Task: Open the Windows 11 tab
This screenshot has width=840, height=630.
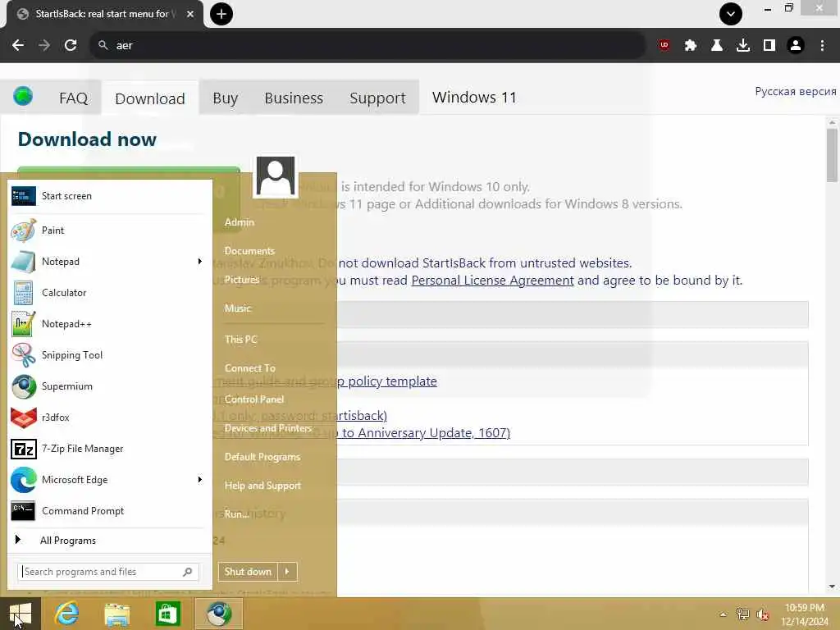Action: tap(474, 98)
